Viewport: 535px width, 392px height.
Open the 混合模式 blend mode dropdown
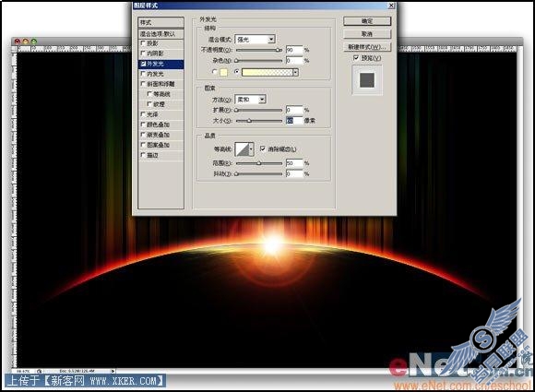256,40
